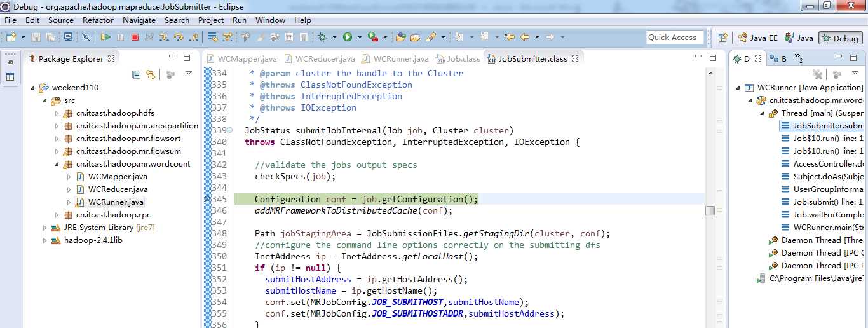
Task: Open the Navigate menu
Action: tap(139, 20)
